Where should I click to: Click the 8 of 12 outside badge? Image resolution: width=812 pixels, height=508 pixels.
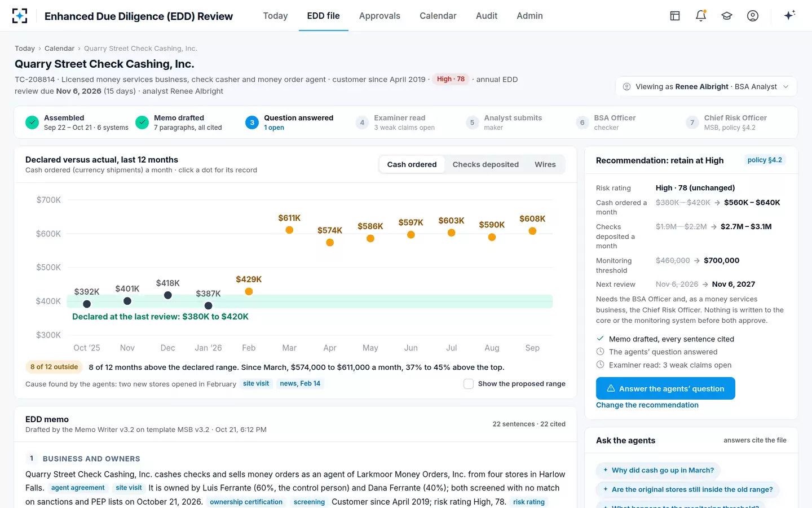[x=54, y=367]
